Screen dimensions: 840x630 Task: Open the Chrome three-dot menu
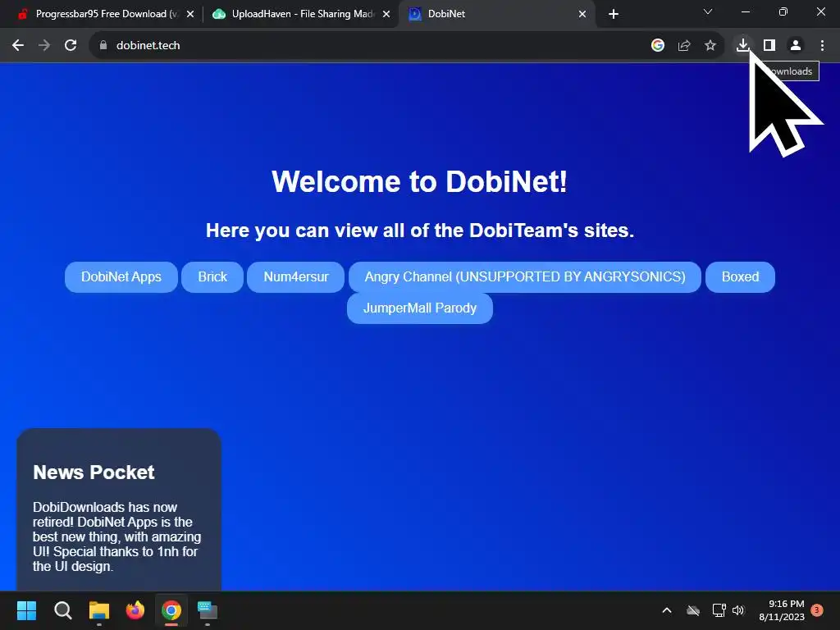(822, 46)
